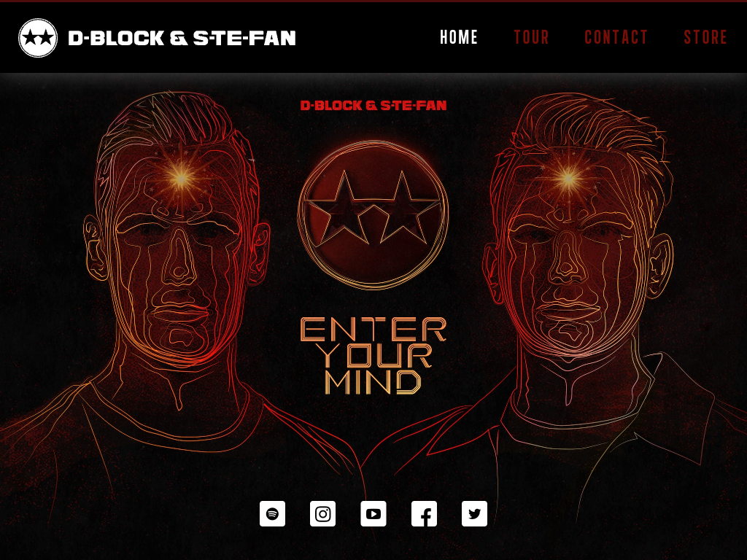Open the Tour menu item
This screenshot has width=747, height=560.
tap(531, 37)
